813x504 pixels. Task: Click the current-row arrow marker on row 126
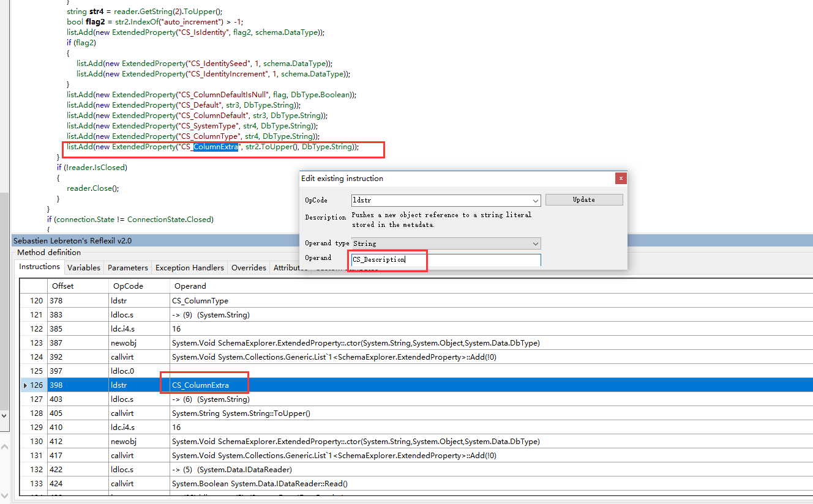(25, 385)
